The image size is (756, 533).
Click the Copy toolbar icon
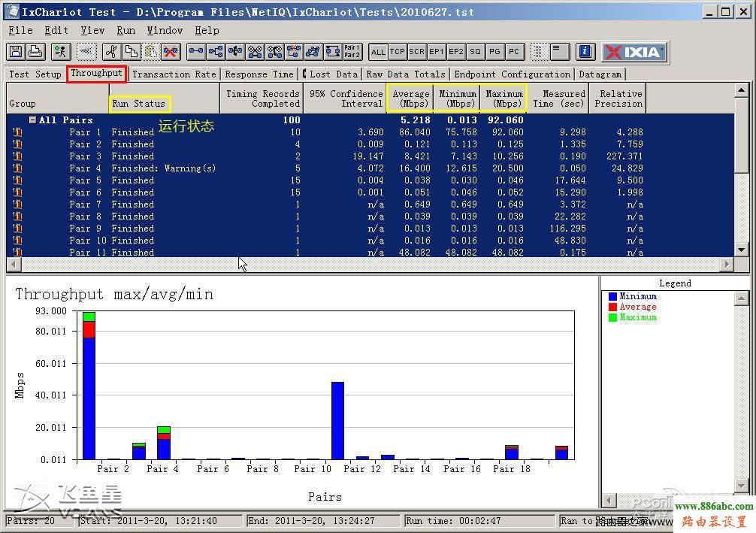tap(131, 52)
